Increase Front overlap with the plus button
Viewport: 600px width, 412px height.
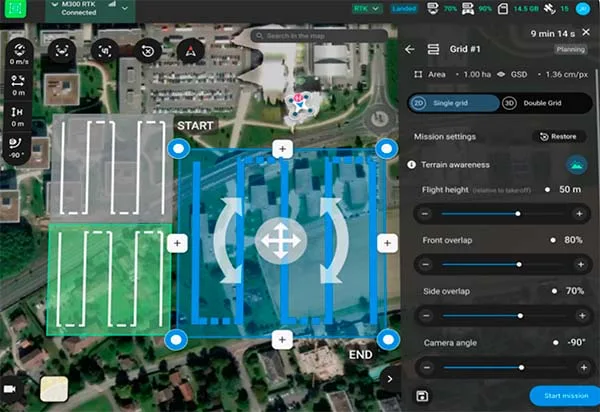click(579, 265)
